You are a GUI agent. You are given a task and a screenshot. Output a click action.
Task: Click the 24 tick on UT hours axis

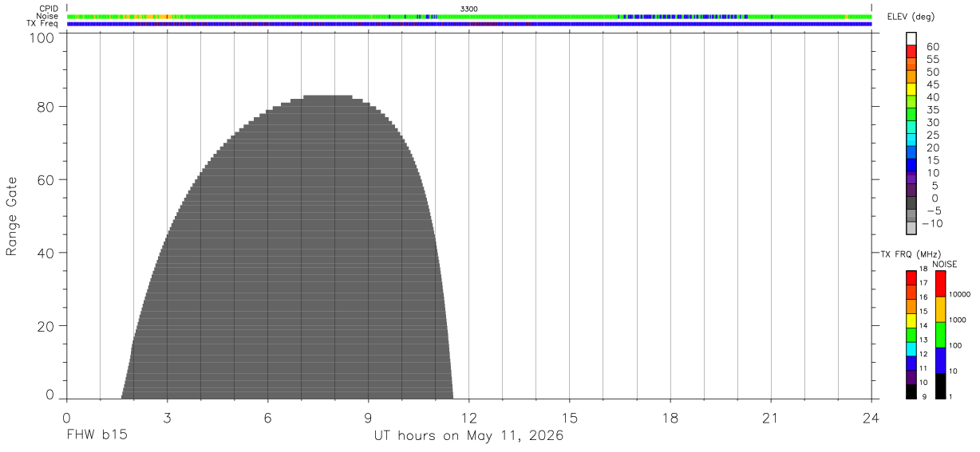pyautogui.click(x=871, y=419)
